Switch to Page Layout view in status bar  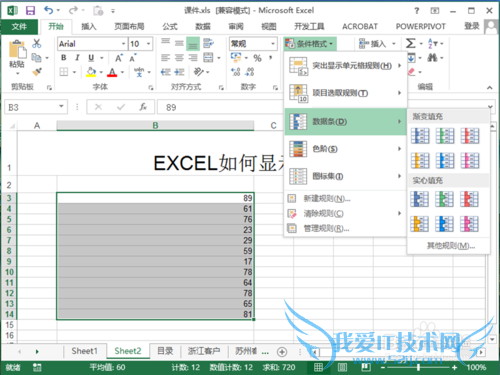[342, 367]
